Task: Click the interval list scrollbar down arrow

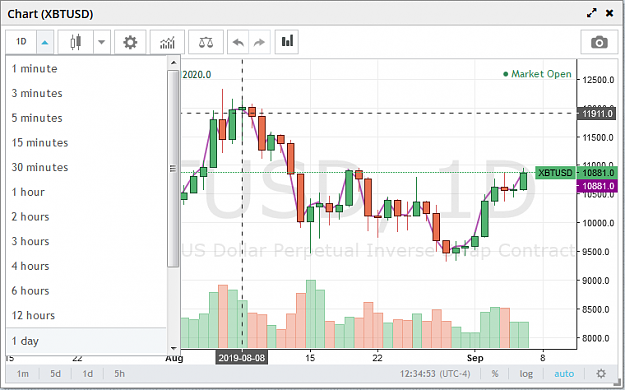Action: [173, 348]
